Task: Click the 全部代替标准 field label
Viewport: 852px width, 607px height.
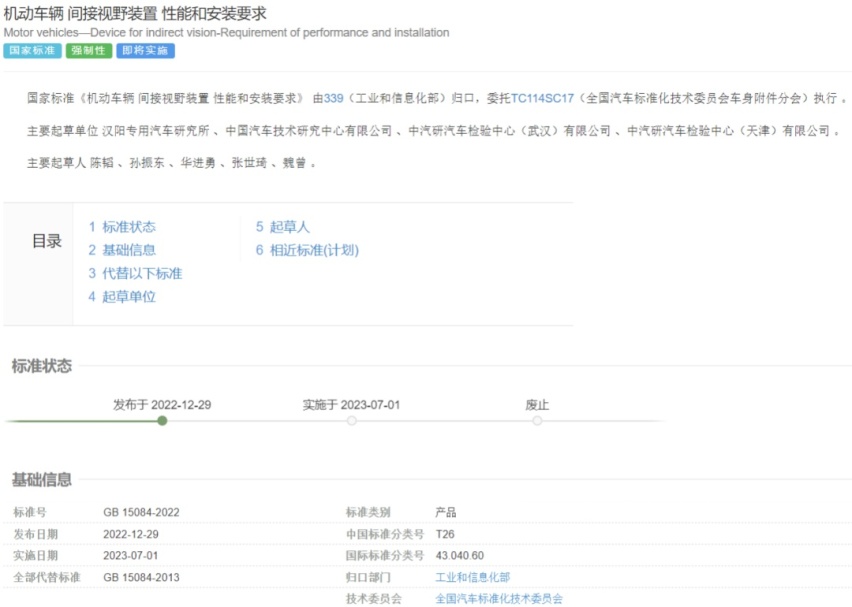Action: (x=47, y=577)
